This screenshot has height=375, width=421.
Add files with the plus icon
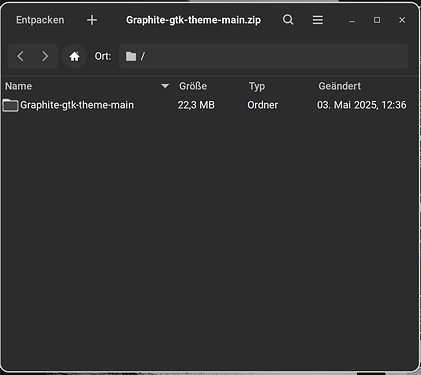pos(92,20)
